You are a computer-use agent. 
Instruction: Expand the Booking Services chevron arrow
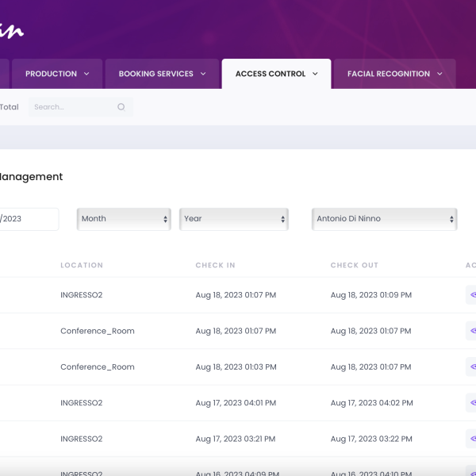[203, 74]
